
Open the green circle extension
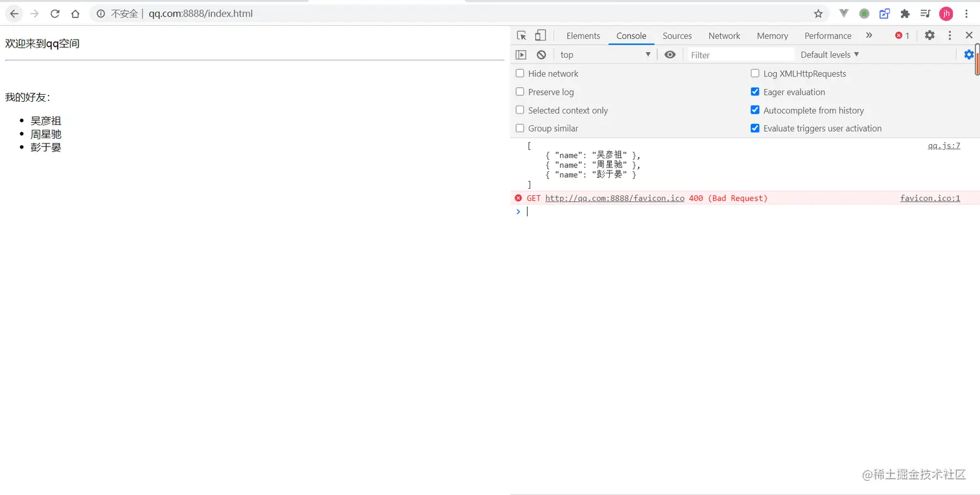[x=864, y=14]
